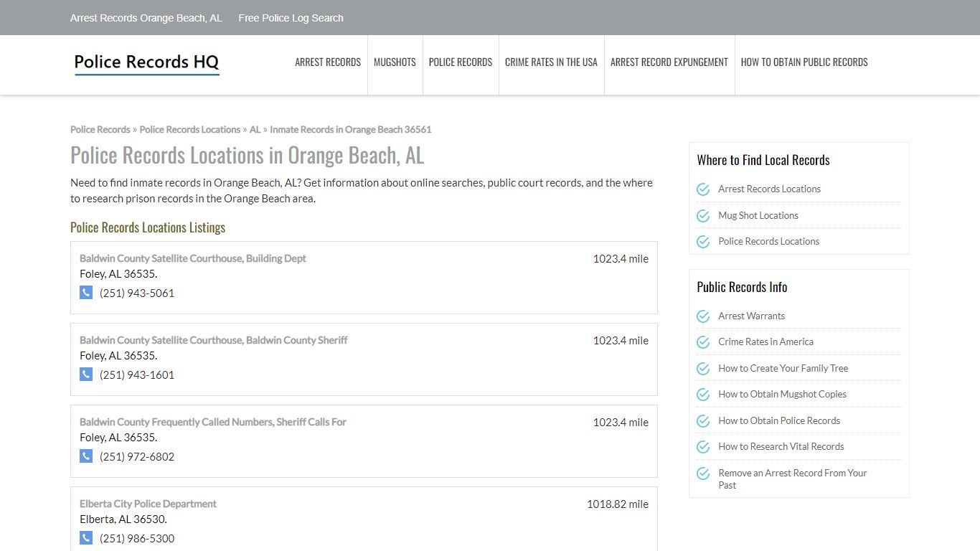Click checkmark icon next to Mug Shot Locations
The height and width of the screenshot is (551, 980).
(703, 215)
